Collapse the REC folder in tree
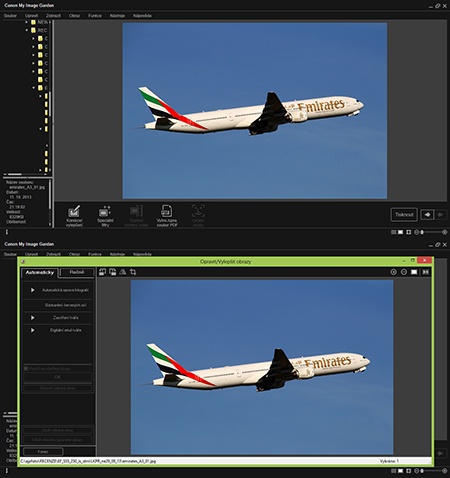This screenshot has width=450, height=478. (27, 30)
